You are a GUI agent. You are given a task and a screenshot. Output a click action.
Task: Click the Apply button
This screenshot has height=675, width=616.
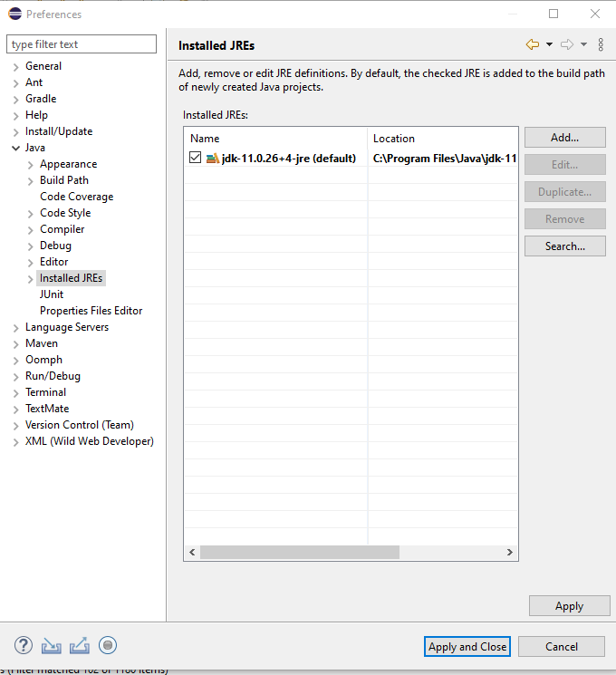tap(569, 606)
